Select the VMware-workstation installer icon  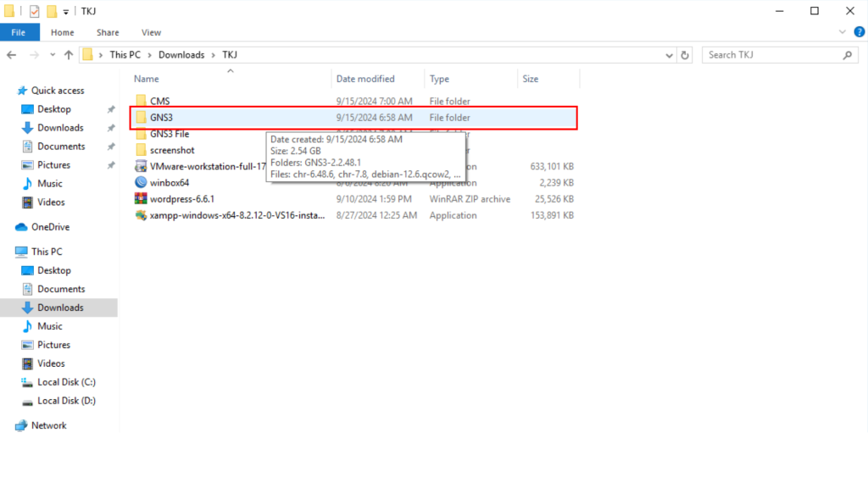(142, 166)
